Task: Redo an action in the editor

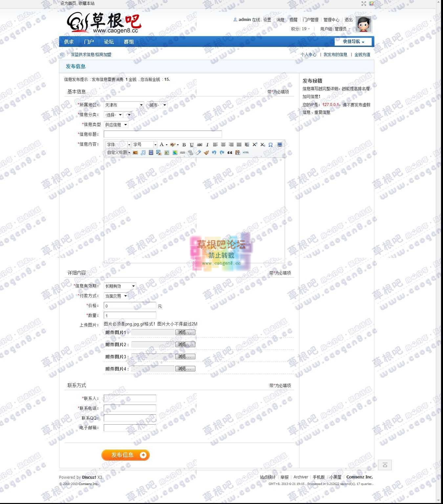Action: tap(222, 152)
